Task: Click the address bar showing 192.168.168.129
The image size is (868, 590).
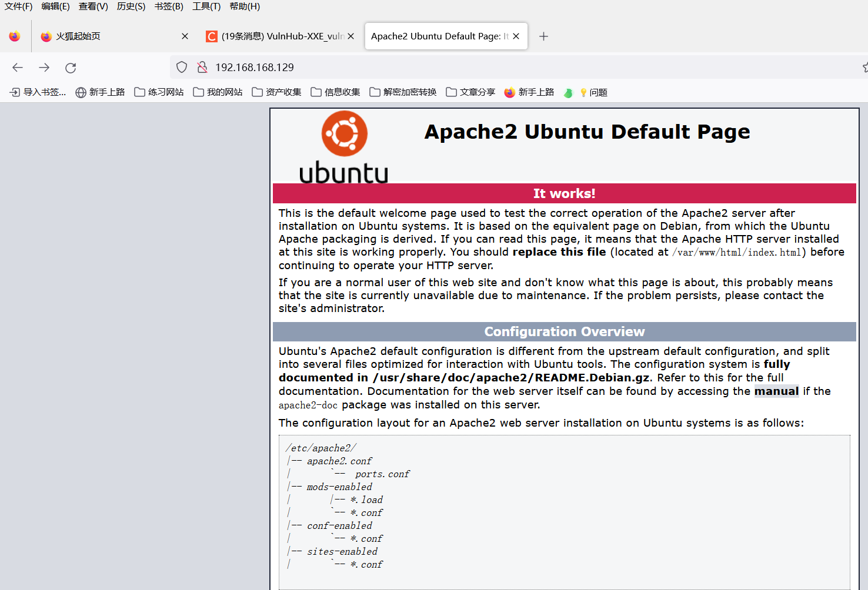Action: coord(518,68)
